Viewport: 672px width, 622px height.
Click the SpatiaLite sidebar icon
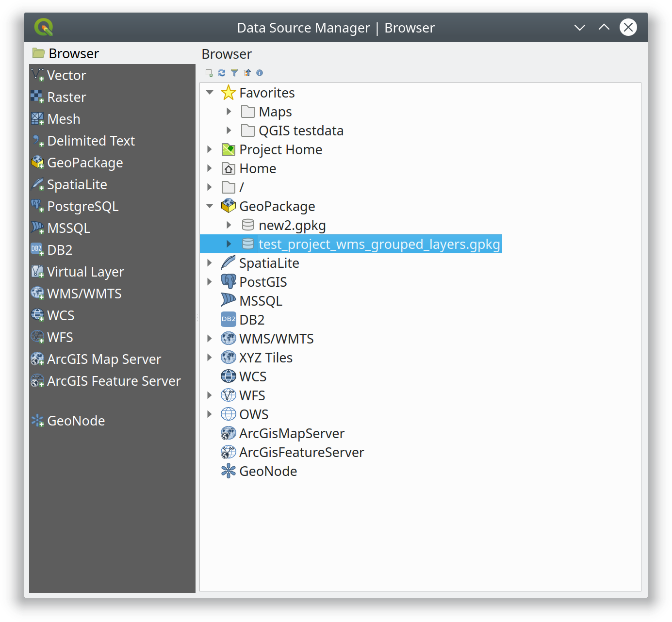37,184
